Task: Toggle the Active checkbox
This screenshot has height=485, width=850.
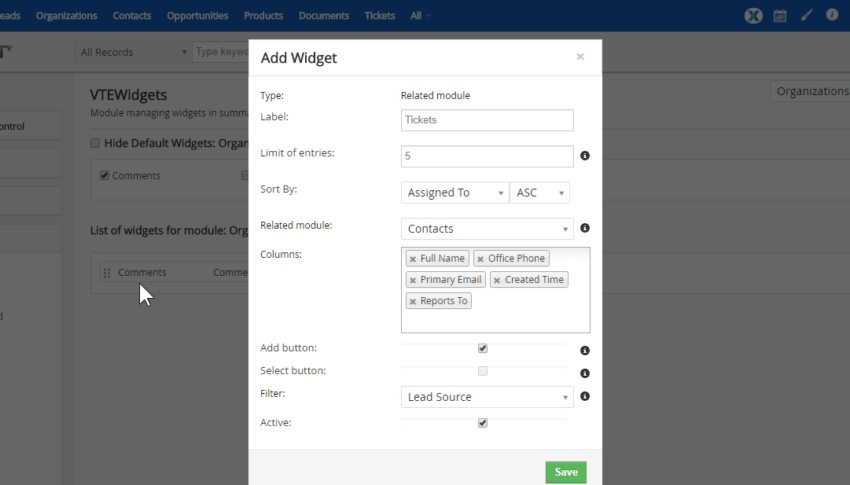Action: coord(482,423)
